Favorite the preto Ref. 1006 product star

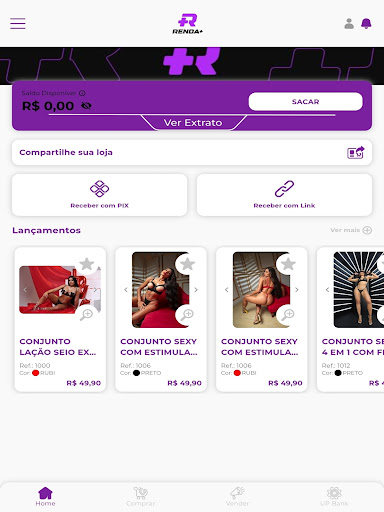[187, 264]
